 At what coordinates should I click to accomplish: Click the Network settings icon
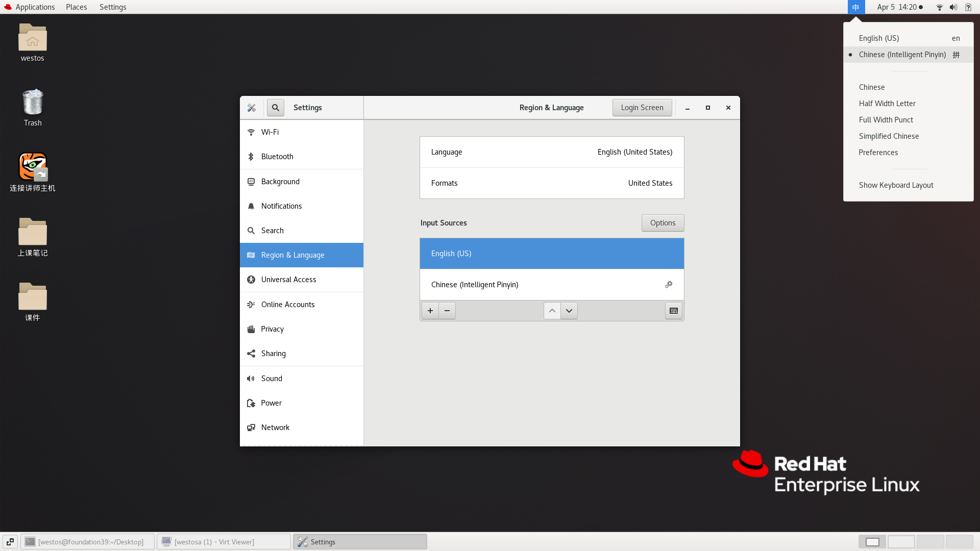click(x=253, y=427)
